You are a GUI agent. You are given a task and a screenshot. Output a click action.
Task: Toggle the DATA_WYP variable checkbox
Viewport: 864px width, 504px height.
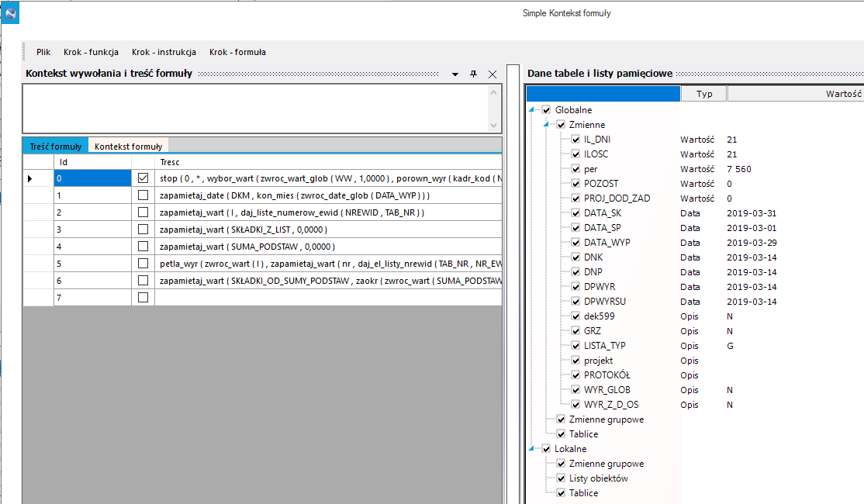coord(575,243)
